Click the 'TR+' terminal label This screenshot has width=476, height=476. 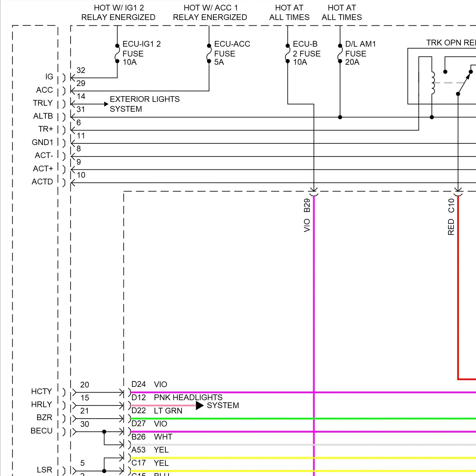(x=46, y=129)
